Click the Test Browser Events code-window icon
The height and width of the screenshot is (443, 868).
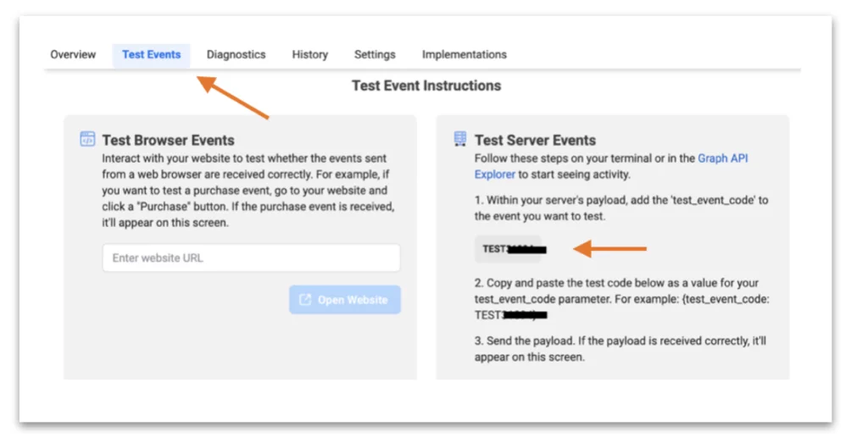87,139
